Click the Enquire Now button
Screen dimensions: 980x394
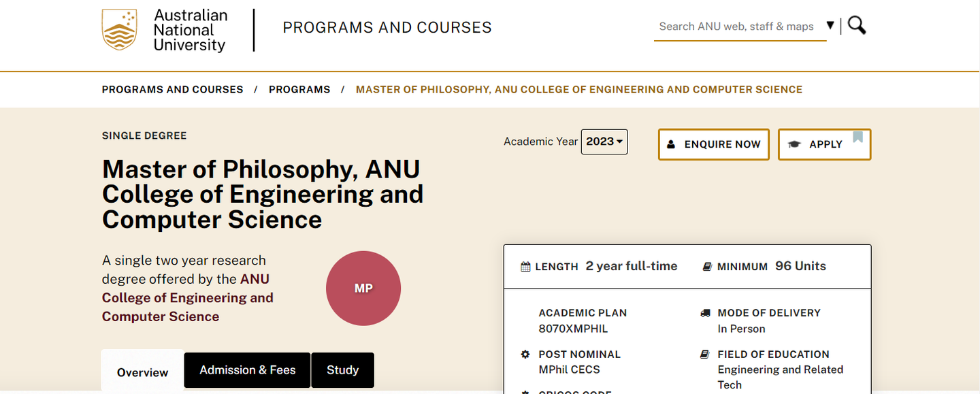click(714, 144)
